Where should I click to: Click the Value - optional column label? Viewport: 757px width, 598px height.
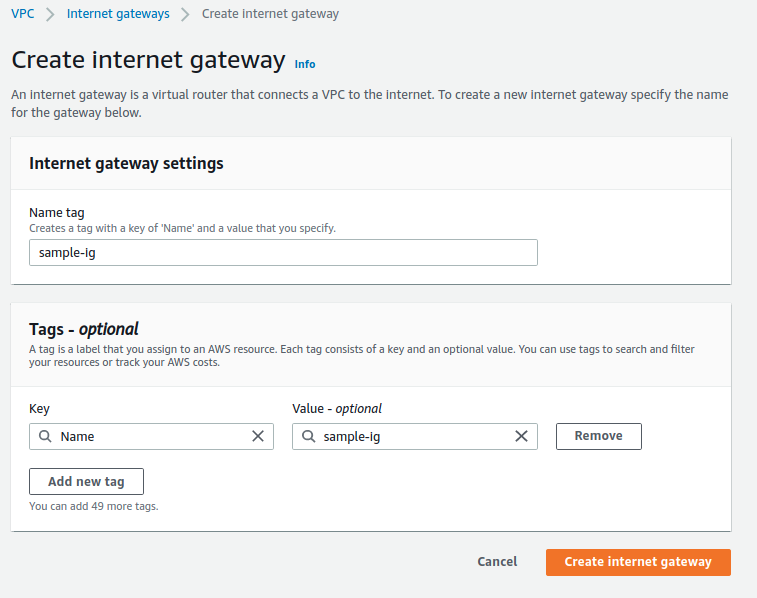tap(337, 408)
